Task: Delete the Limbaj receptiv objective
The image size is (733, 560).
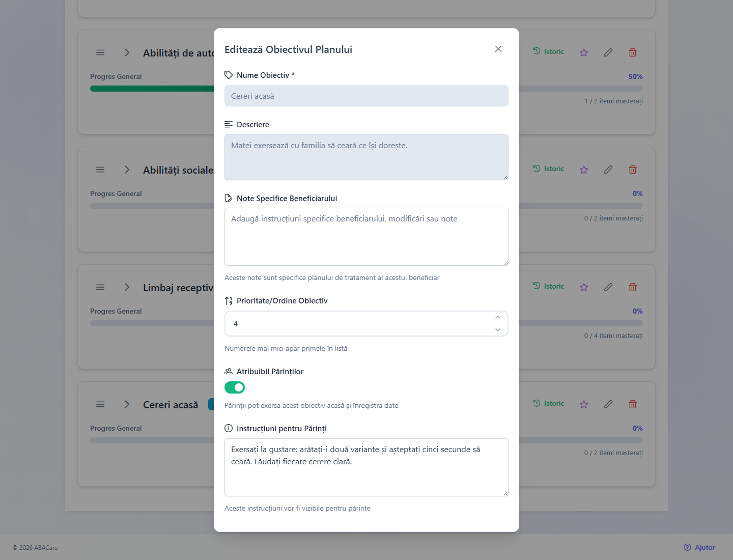Action: (633, 287)
